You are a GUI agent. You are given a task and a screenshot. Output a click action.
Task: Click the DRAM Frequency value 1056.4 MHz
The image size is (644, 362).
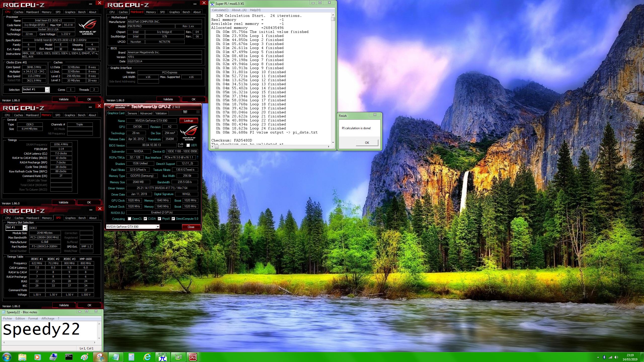[x=61, y=145]
